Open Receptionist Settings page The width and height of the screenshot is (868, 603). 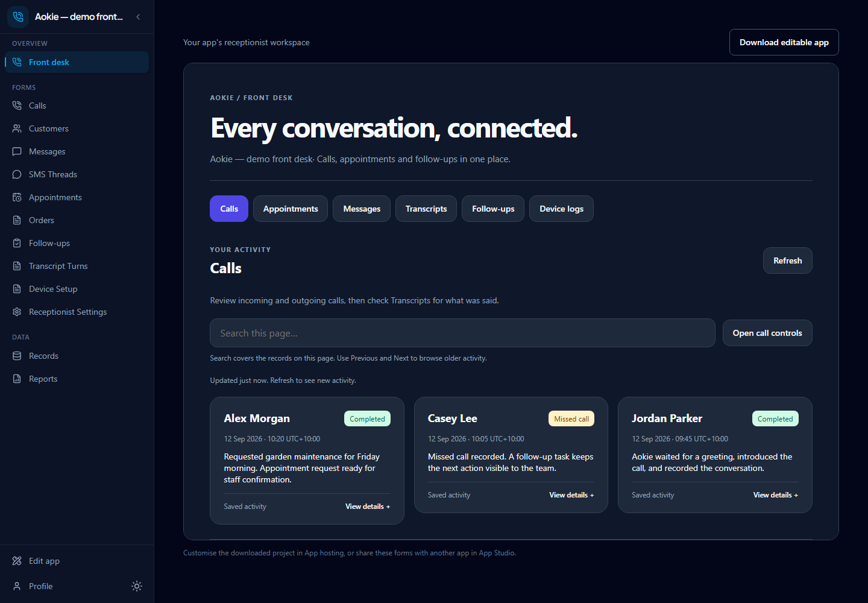point(77,312)
